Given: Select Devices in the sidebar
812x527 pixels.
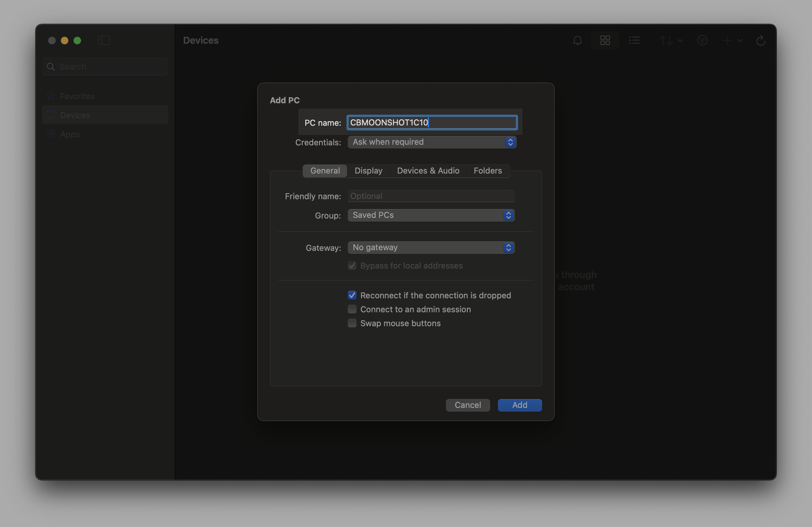Looking at the screenshot, I should tap(105, 115).
